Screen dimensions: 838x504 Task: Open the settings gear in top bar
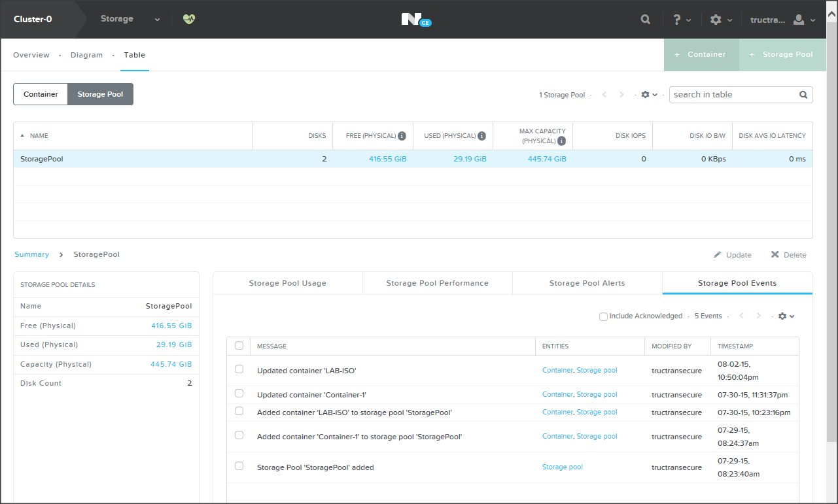716,20
